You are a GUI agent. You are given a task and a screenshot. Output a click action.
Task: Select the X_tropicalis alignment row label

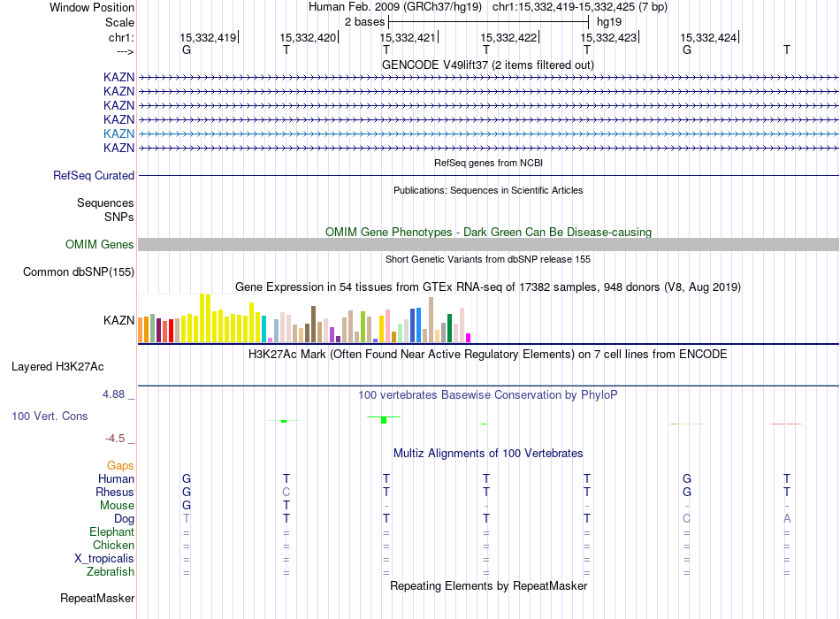(x=104, y=559)
